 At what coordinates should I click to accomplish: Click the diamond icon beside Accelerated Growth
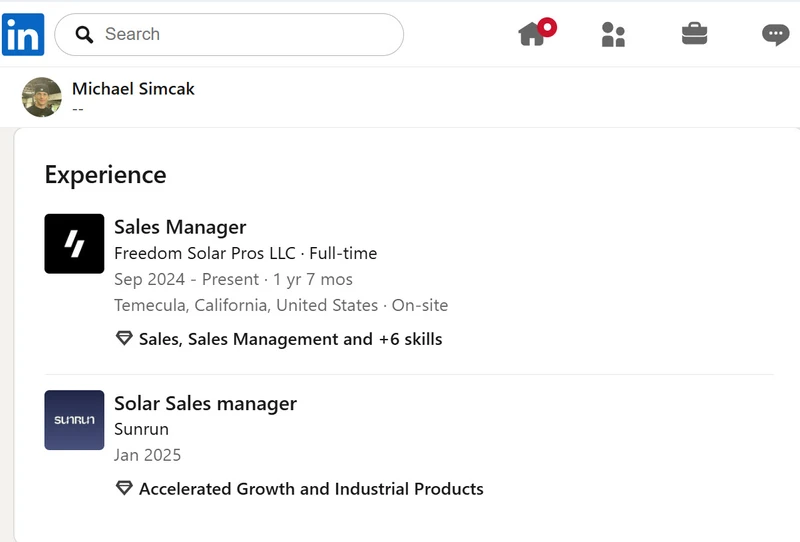click(x=124, y=488)
